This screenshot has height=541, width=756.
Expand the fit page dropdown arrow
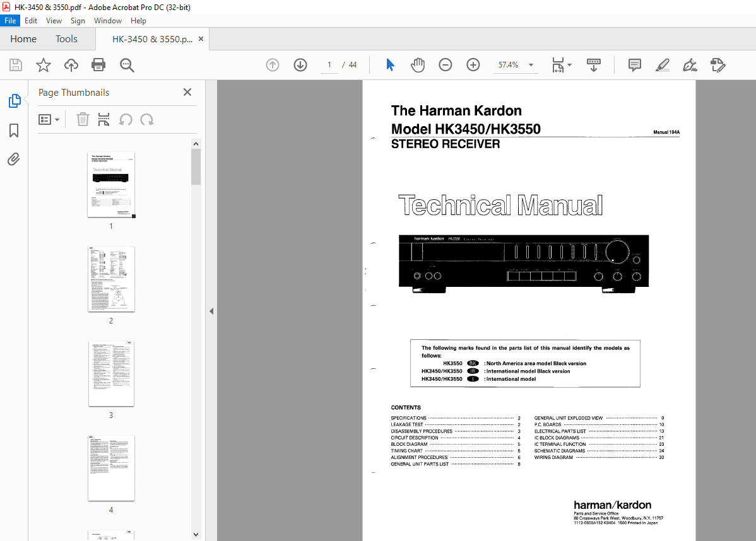pos(569,64)
